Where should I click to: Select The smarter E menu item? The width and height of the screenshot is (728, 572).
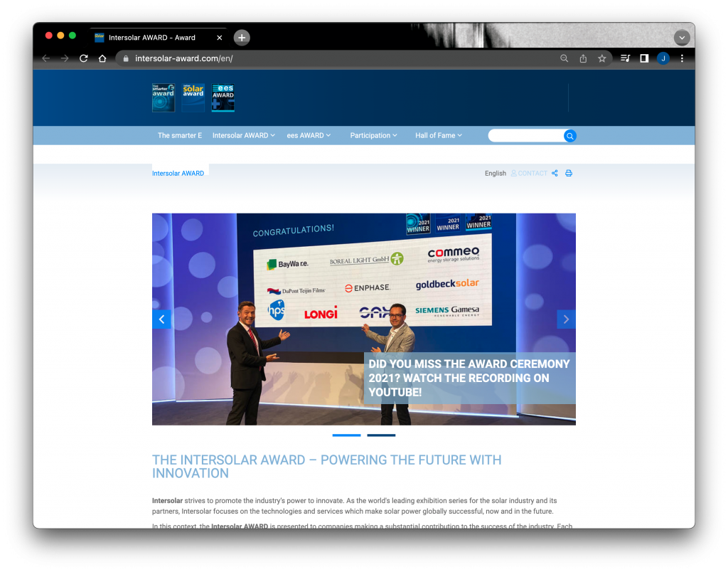click(180, 135)
